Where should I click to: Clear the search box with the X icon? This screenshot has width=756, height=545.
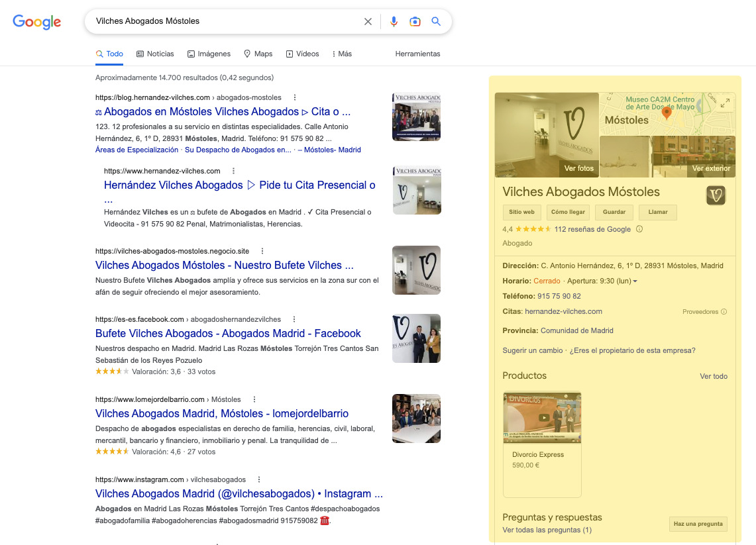pyautogui.click(x=368, y=22)
